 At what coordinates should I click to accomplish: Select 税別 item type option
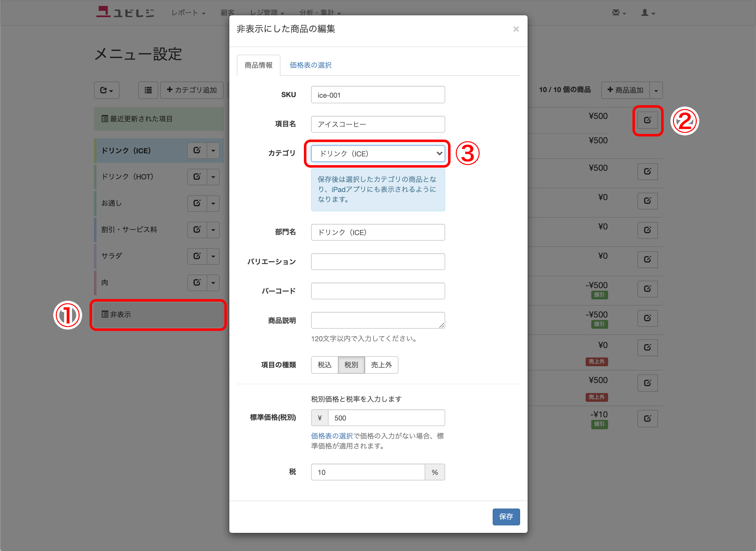click(351, 365)
